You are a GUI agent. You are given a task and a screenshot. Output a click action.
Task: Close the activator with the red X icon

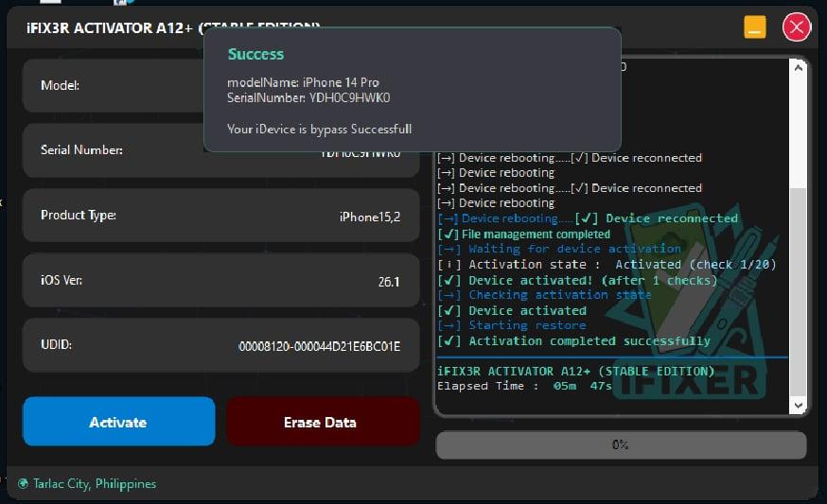pos(797,27)
